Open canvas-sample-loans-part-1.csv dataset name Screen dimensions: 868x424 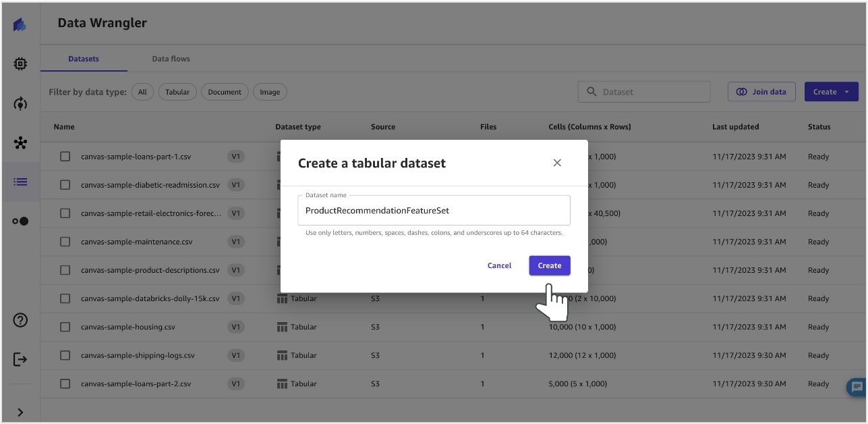coord(136,157)
